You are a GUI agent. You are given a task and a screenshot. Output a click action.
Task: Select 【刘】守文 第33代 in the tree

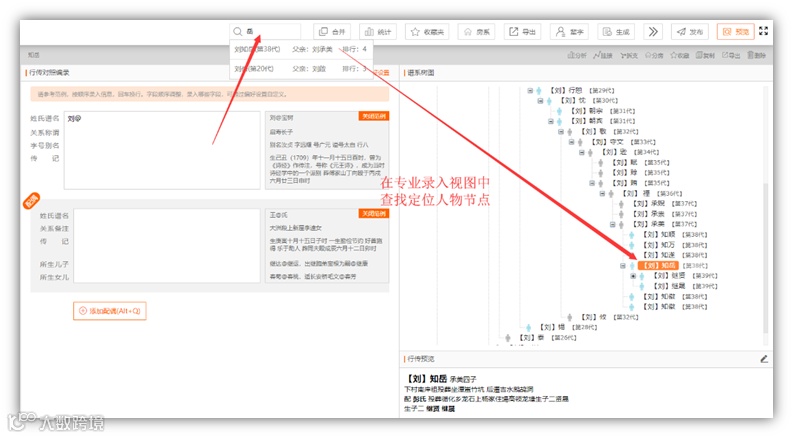coord(607,142)
